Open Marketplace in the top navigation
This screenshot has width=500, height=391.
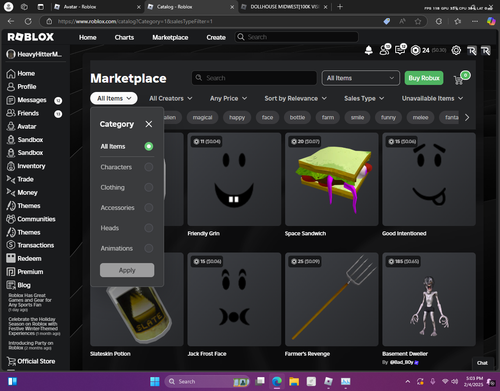[x=170, y=37]
